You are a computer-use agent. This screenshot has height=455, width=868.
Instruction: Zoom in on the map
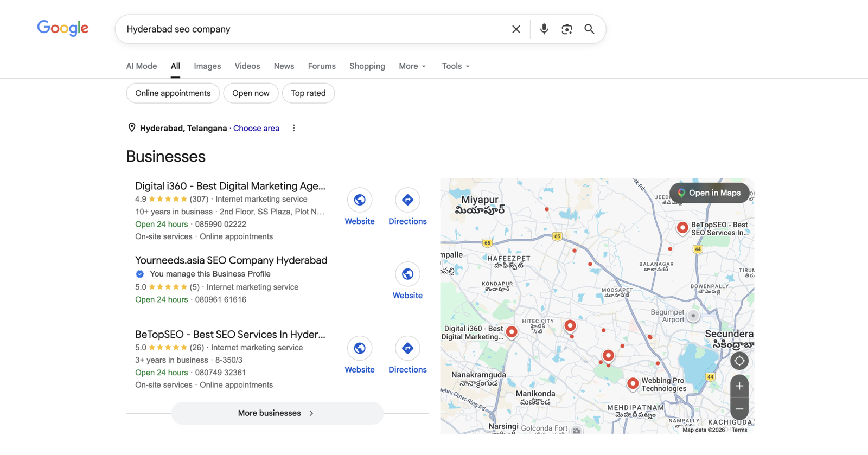(x=739, y=386)
